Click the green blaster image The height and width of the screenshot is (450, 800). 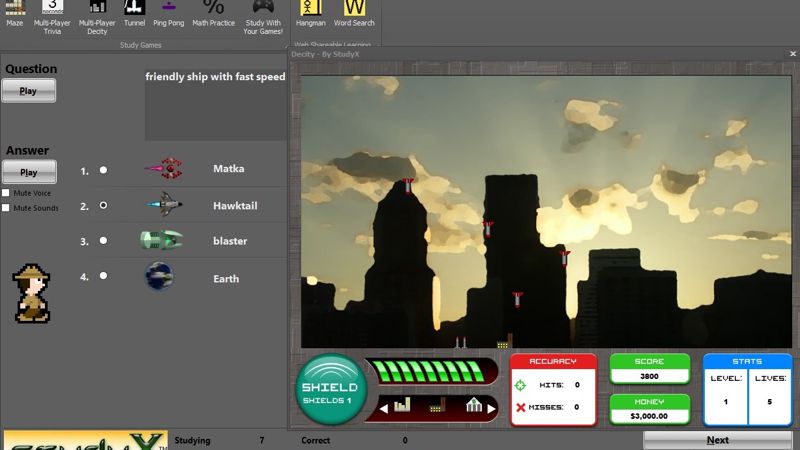tap(161, 240)
